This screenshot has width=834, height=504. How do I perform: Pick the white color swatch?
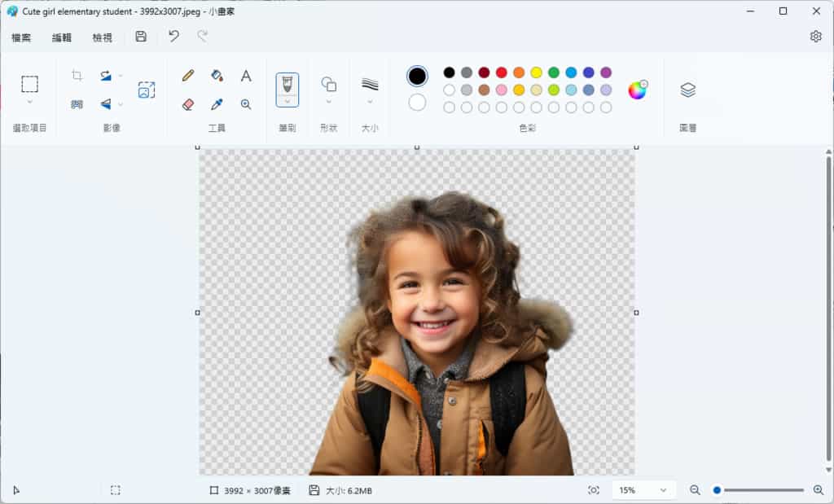449,90
